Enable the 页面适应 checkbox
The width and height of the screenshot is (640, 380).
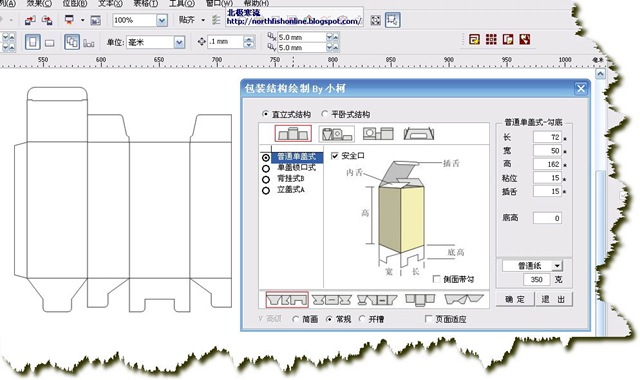pos(429,319)
